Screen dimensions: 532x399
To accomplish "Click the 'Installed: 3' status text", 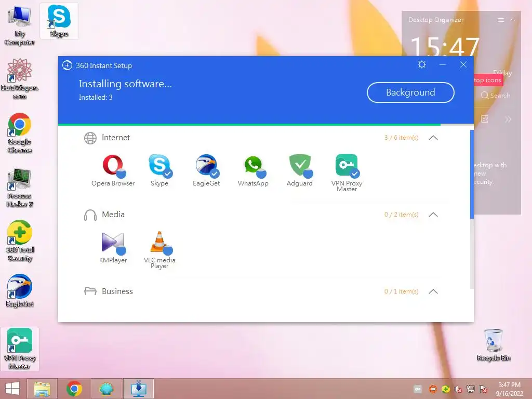I will [x=96, y=97].
